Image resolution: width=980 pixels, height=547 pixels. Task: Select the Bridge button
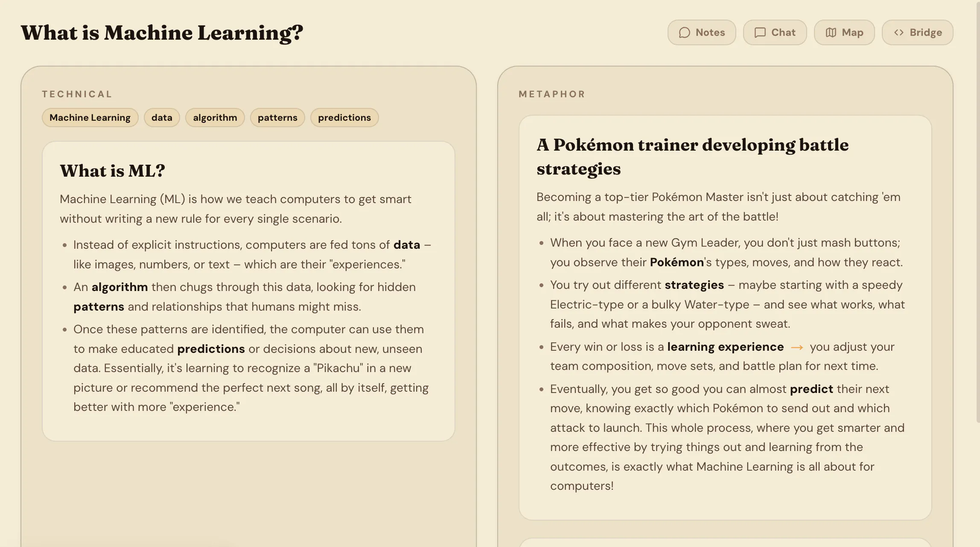pos(917,32)
